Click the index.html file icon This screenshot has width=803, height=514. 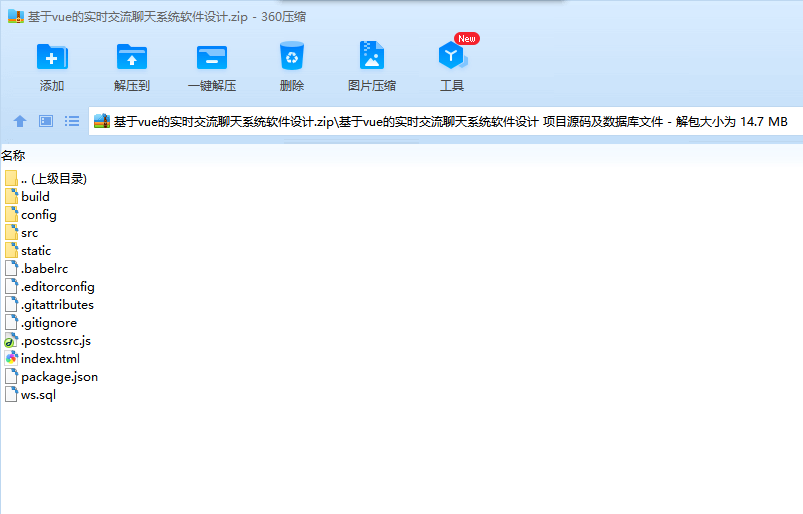(x=11, y=358)
